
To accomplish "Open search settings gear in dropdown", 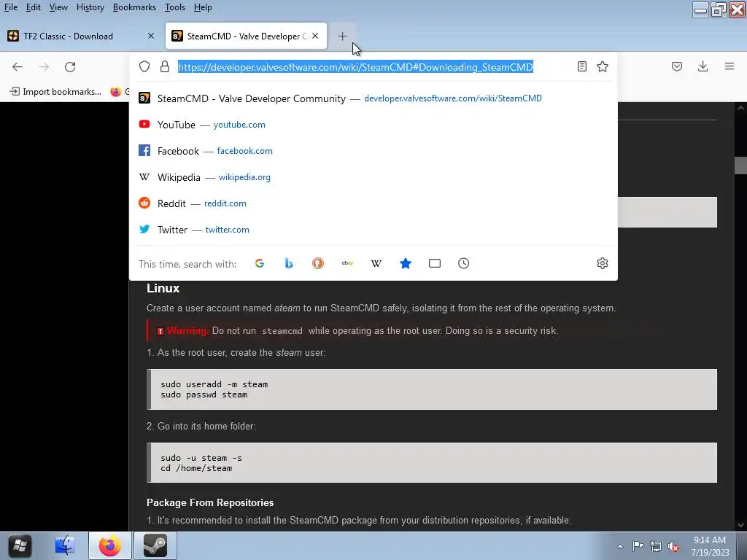I will coord(602,263).
